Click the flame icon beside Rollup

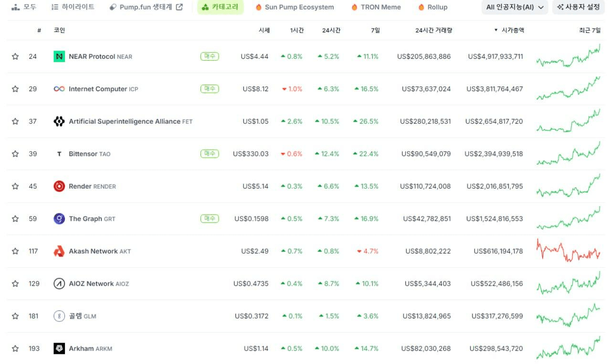[421, 7]
